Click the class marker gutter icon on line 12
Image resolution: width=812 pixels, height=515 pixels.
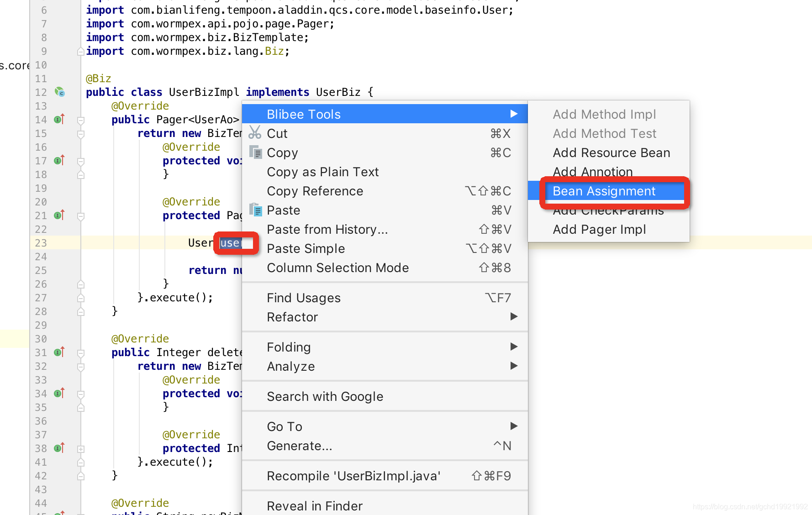coord(60,92)
